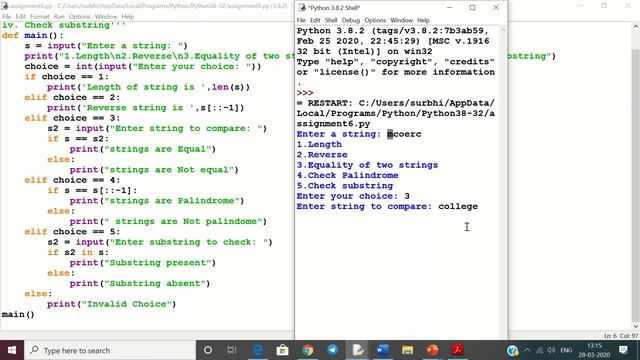Click '3.Equality of two strings' shell line
Screen dimensions: 640x360
point(367,165)
